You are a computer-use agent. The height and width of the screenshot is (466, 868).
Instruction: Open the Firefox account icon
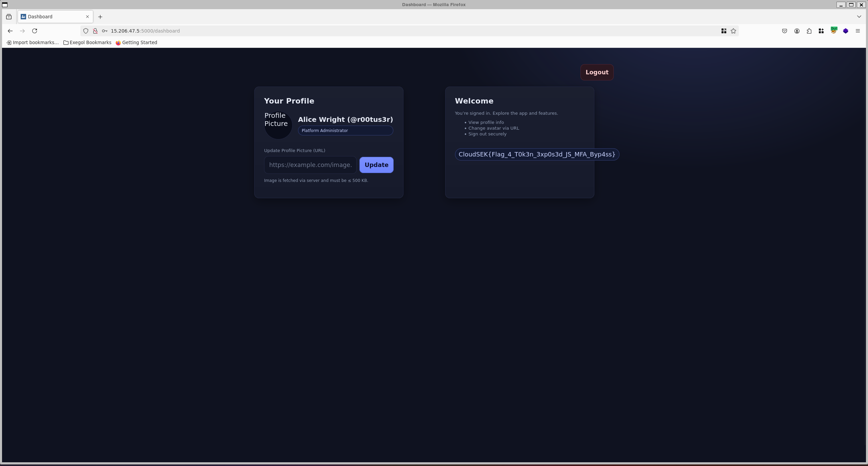click(797, 31)
